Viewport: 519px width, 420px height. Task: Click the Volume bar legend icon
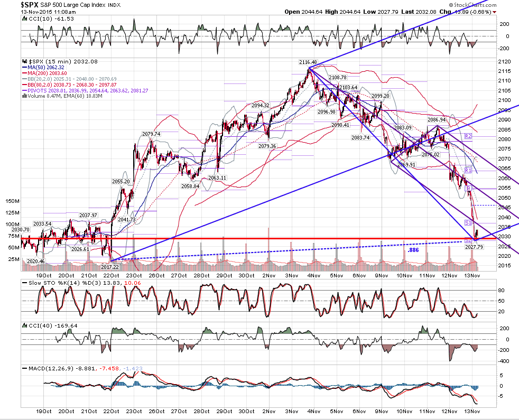click(x=24, y=96)
